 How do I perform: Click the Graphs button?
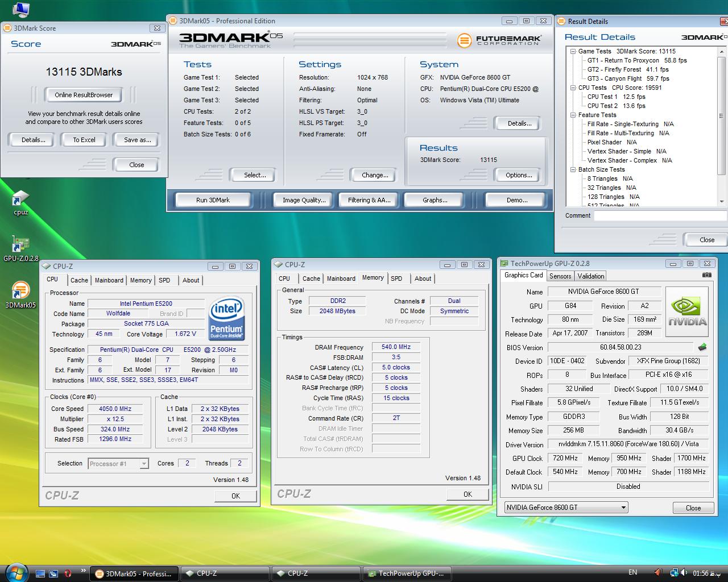435,200
